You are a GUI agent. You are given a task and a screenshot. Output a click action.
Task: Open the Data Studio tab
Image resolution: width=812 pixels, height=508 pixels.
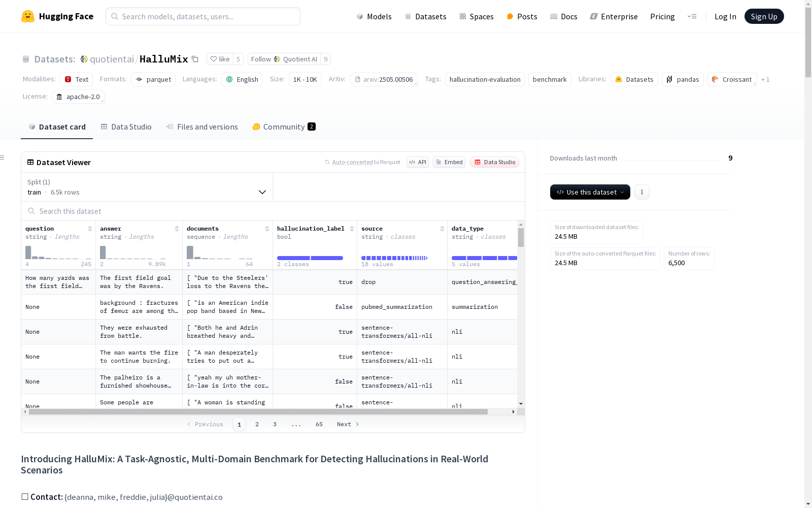click(x=126, y=126)
